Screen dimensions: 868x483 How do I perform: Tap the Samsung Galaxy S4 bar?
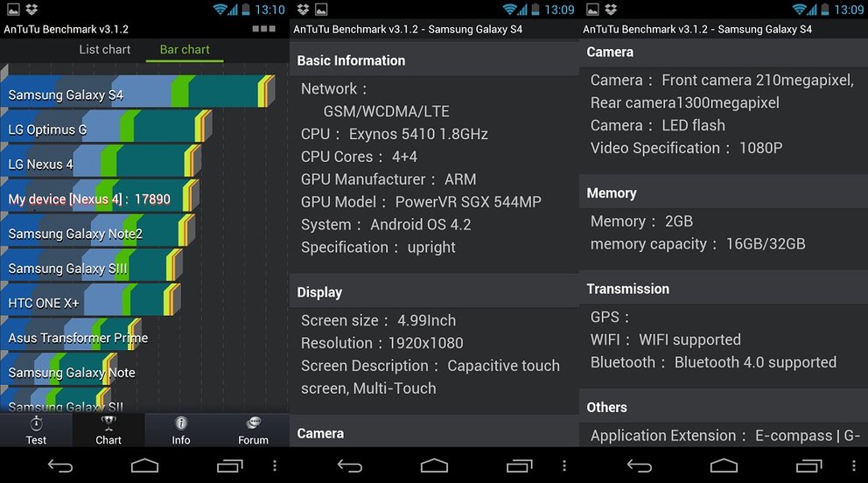(x=138, y=91)
